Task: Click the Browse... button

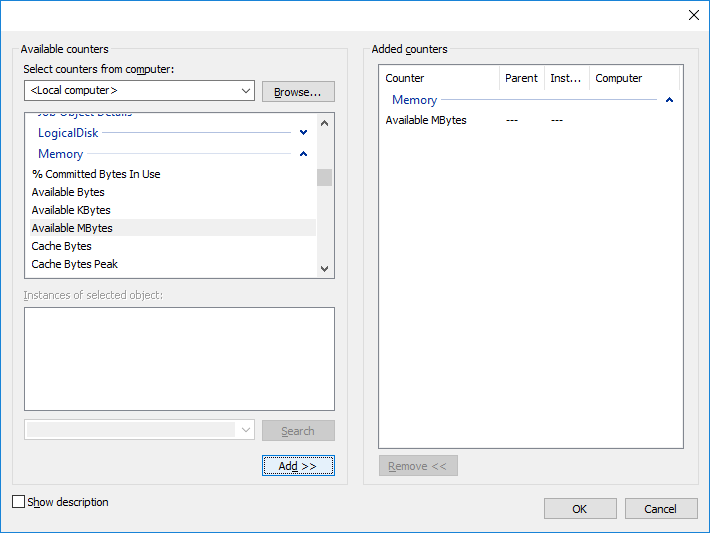Action: coord(298,92)
